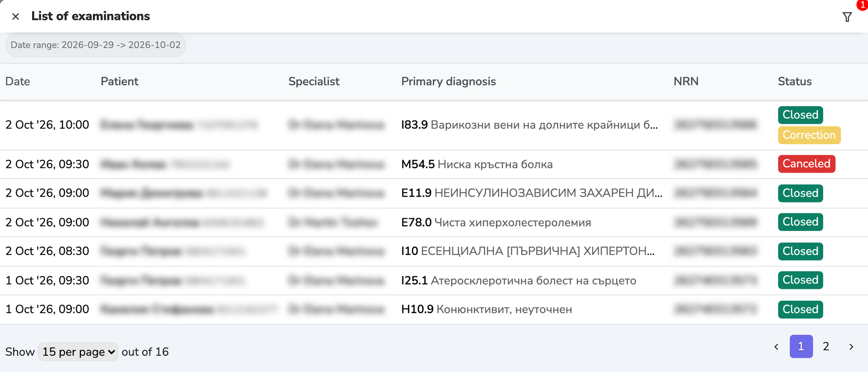The height and width of the screenshot is (372, 868).
Task: Click the 1 Oct '26, 09:30 date cell
Action: pos(47,280)
